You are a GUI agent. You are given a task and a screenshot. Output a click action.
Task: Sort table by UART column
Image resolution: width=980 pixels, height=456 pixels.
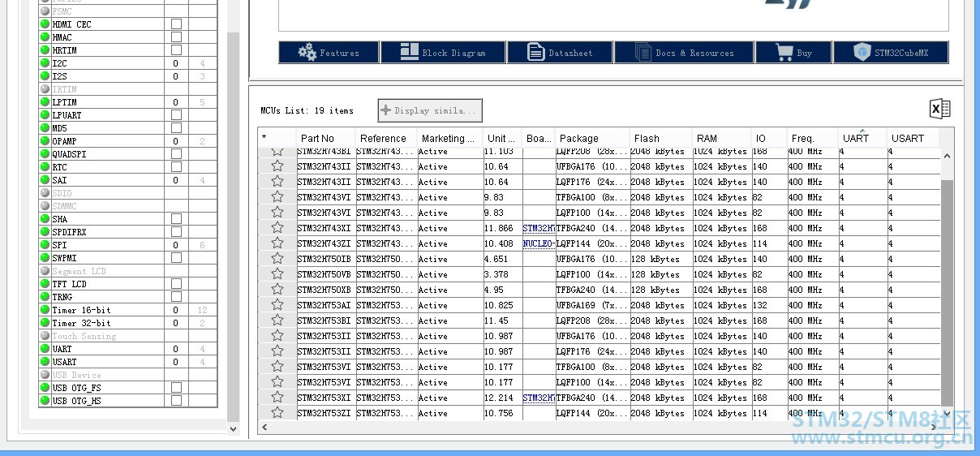(x=862, y=138)
